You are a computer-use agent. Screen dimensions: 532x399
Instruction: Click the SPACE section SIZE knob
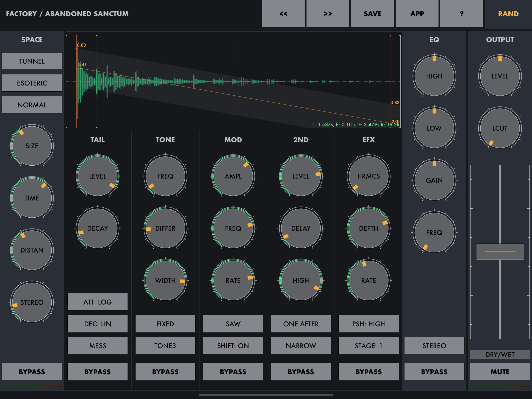click(x=32, y=146)
